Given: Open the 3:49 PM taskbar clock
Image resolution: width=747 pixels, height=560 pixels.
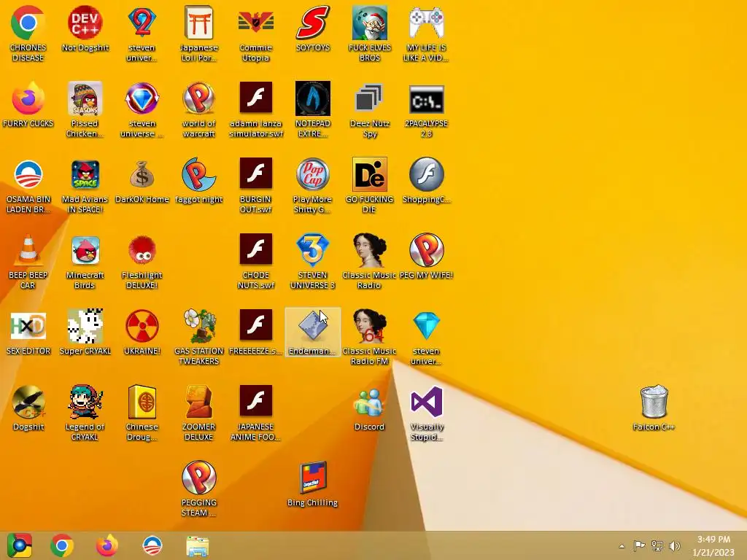Looking at the screenshot, I should 713,545.
